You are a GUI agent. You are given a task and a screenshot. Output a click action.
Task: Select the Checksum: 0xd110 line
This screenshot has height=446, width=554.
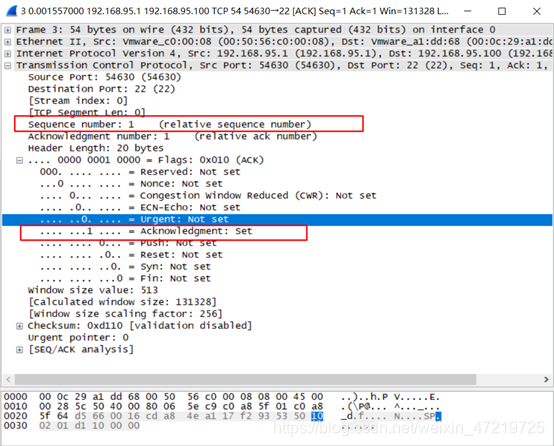click(140, 326)
